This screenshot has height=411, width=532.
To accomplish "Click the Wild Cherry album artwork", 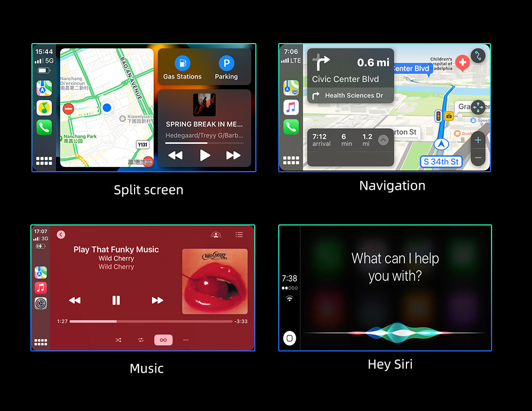I will tap(215, 281).
